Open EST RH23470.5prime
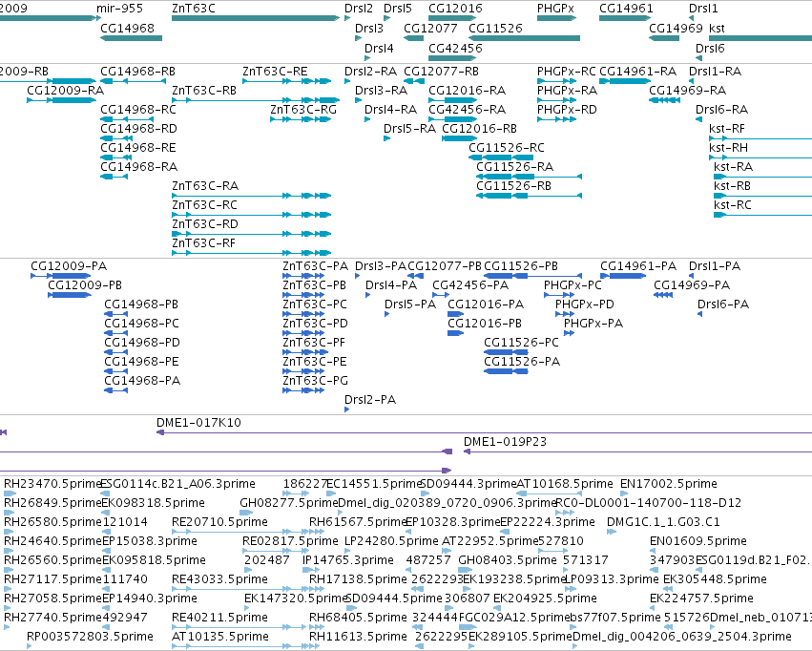This screenshot has width=812, height=651. coord(10,493)
